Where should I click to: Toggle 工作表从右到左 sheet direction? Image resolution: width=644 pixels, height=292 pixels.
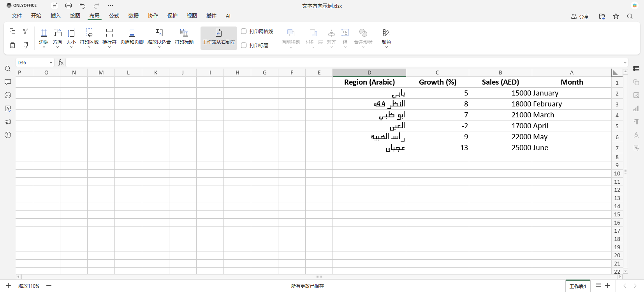219,38
